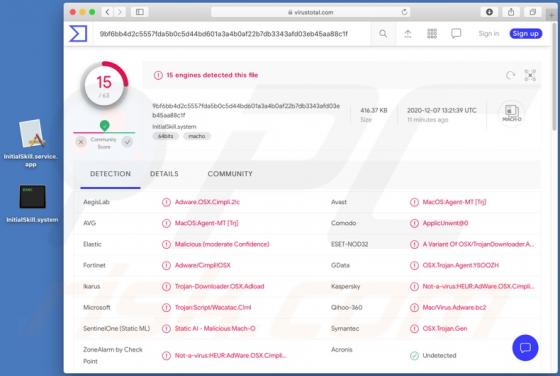Open Safari downloads icon
The width and height of the screenshot is (560, 376).
click(489, 12)
